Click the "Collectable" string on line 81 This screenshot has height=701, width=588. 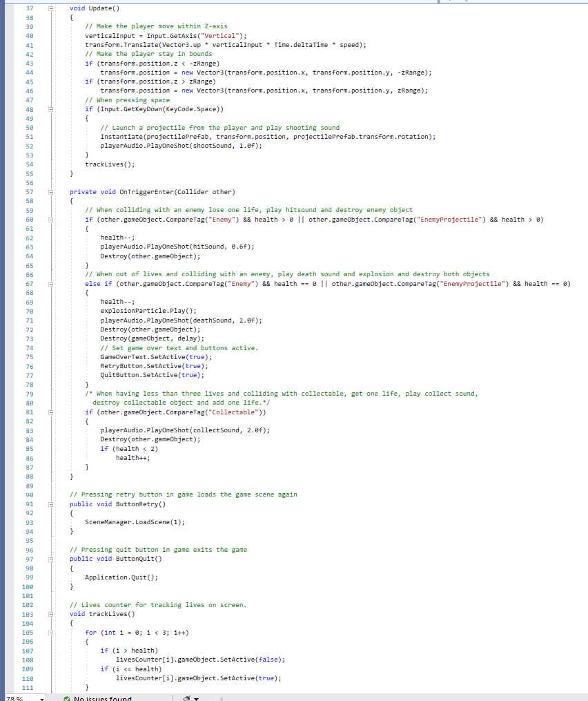click(x=235, y=412)
